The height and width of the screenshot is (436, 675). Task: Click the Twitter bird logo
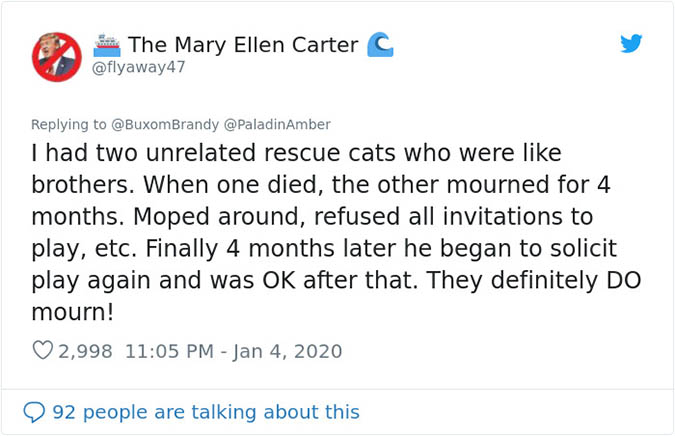pyautogui.click(x=631, y=44)
